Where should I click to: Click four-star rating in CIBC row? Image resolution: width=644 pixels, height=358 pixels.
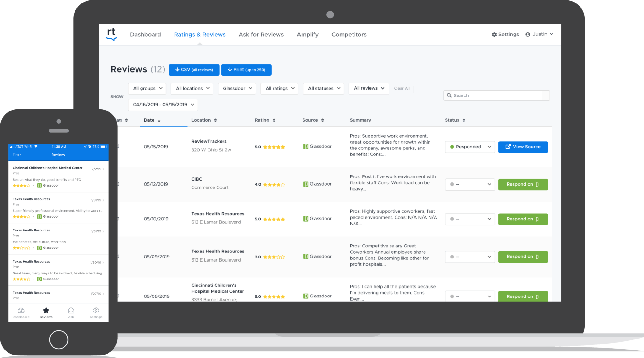274,185
